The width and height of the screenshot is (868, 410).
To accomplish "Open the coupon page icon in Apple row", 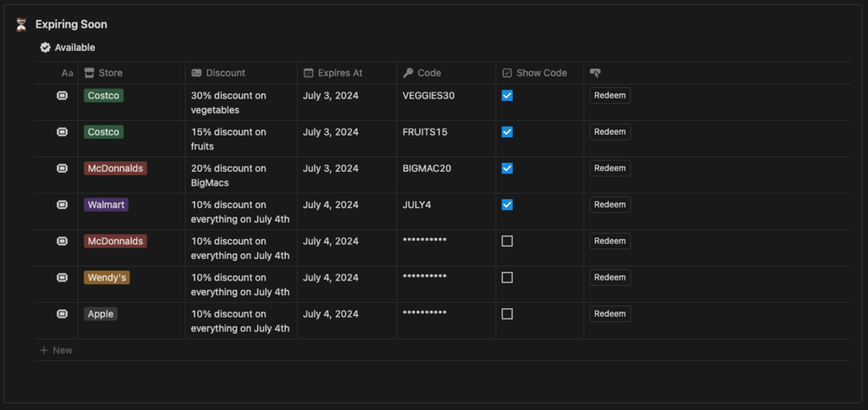I will coord(62,314).
